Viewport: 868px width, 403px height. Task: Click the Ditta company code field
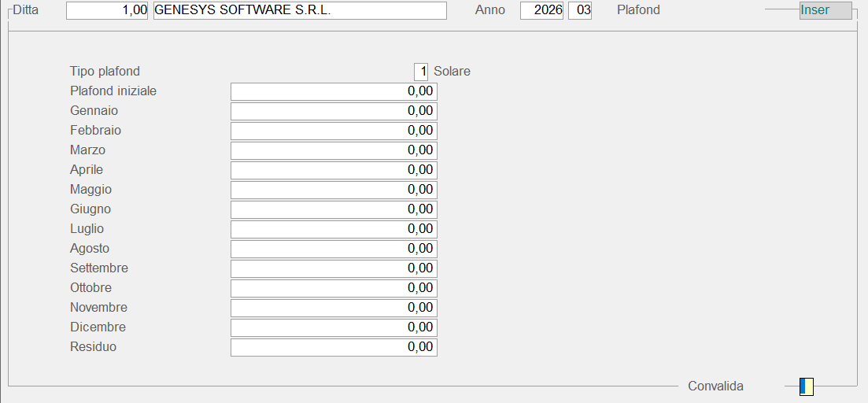pyautogui.click(x=107, y=10)
